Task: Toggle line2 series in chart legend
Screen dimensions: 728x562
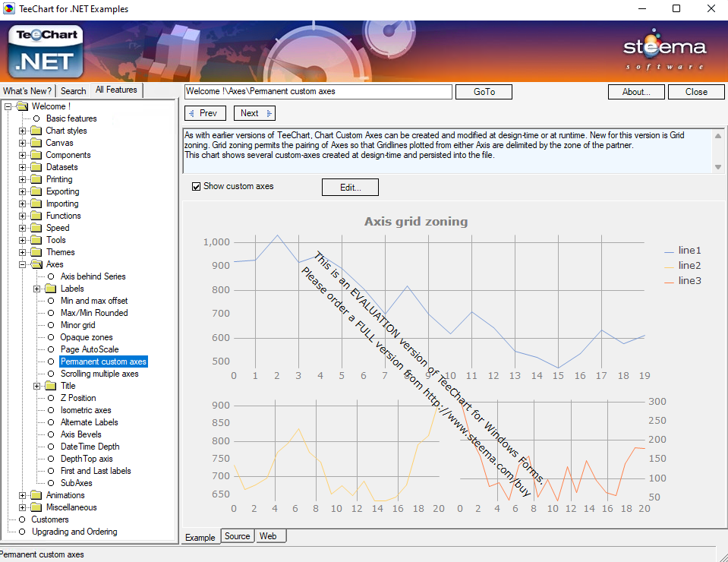Action: tap(682, 266)
